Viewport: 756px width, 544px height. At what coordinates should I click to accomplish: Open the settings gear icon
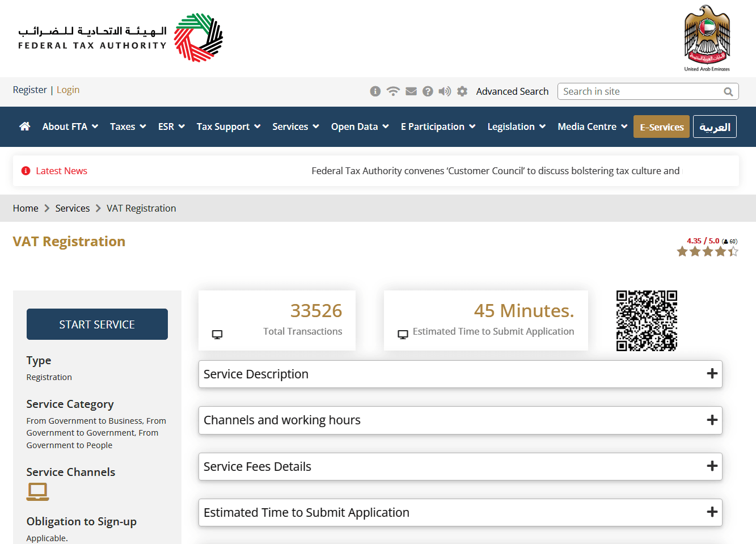click(462, 91)
